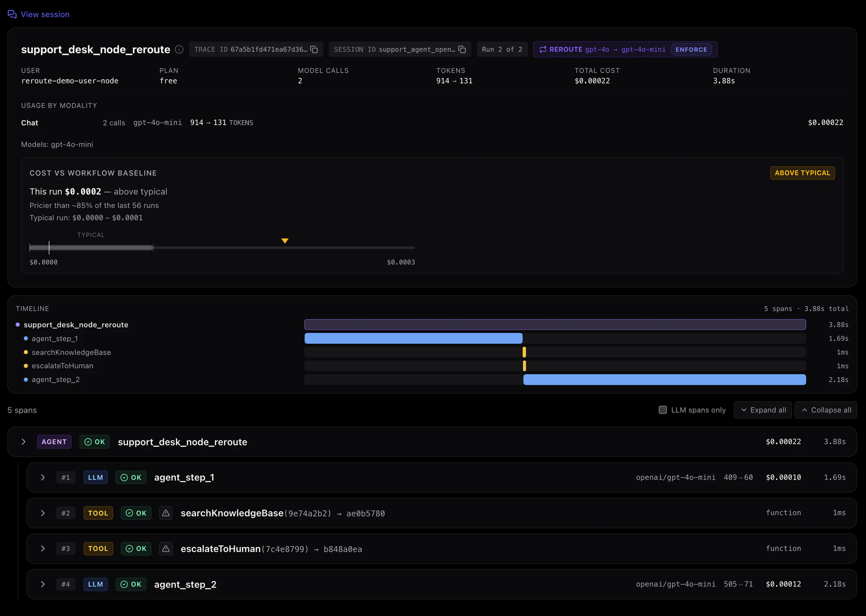
Task: Click the LLM badge on agent_step_1
Action: click(96, 477)
